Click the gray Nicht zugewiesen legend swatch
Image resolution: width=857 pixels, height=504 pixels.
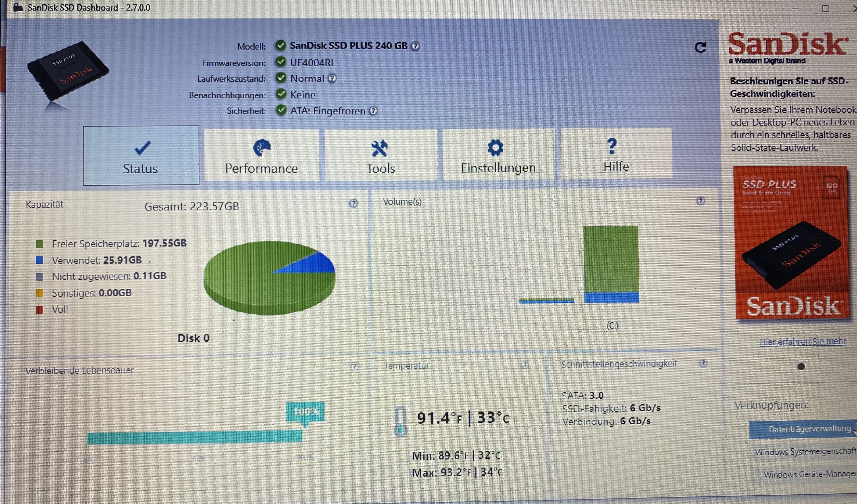point(40,277)
